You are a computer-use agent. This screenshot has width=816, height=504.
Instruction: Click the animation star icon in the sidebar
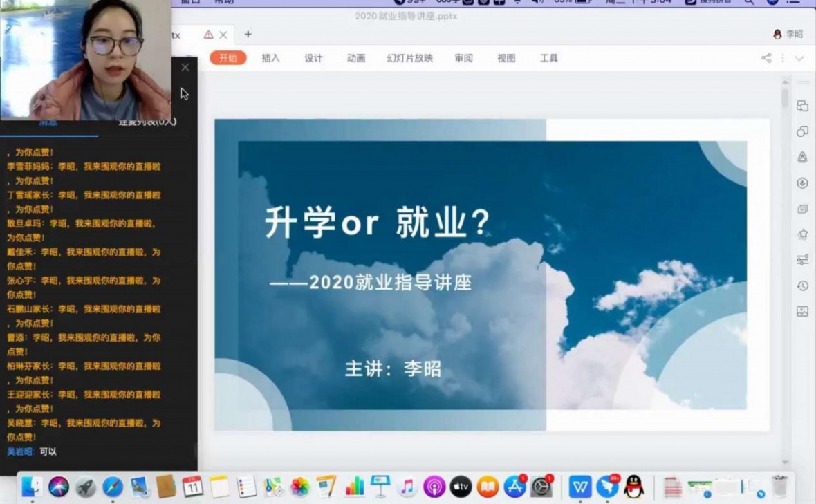point(802,234)
